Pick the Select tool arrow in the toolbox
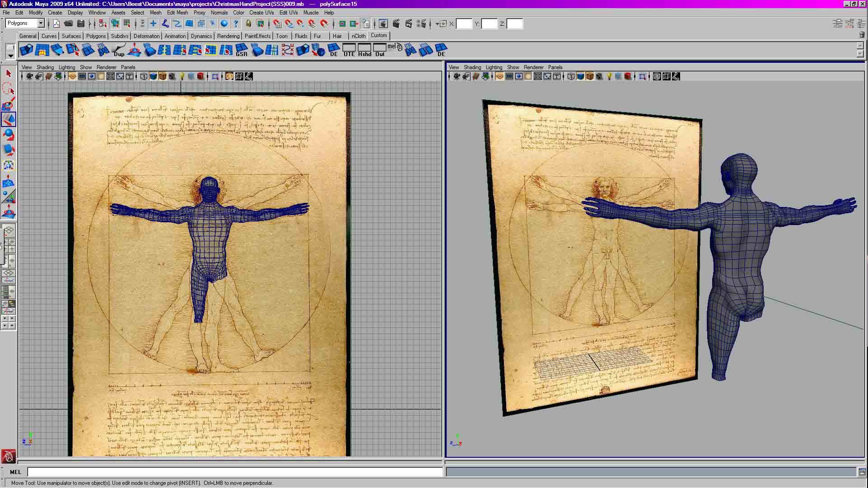868x488 pixels. 9,73
